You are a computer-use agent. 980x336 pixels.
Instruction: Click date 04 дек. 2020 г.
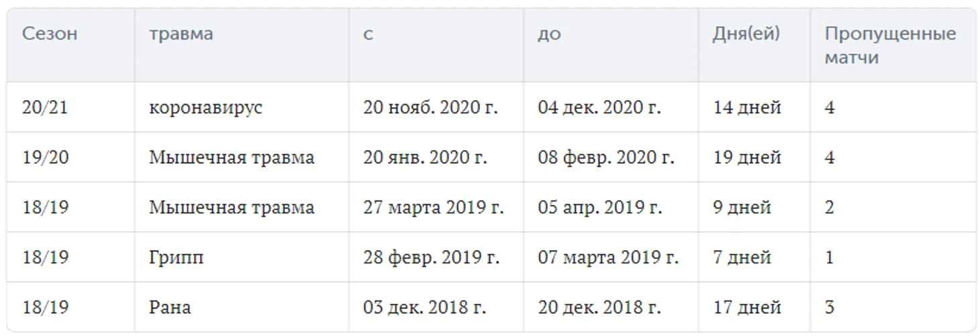(x=599, y=108)
